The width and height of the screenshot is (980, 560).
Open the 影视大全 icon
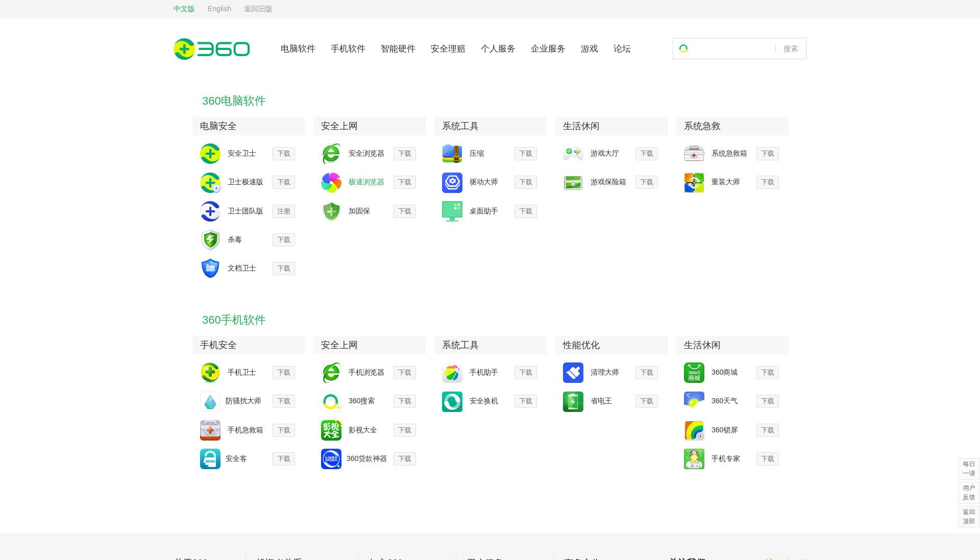pyautogui.click(x=331, y=430)
